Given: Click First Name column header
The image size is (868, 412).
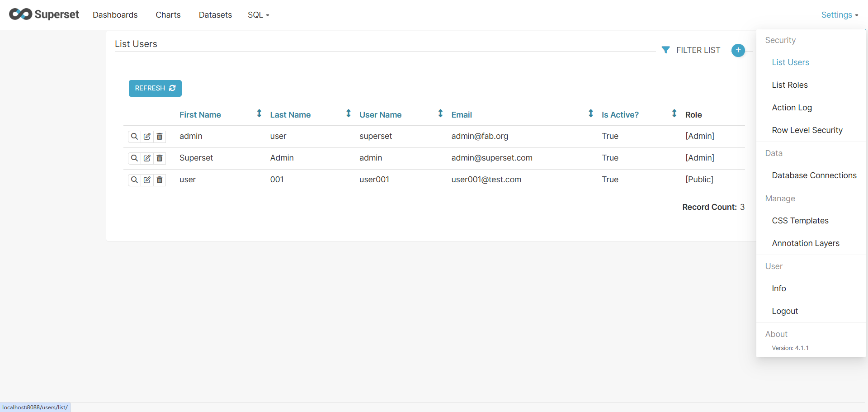Looking at the screenshot, I should click(200, 115).
